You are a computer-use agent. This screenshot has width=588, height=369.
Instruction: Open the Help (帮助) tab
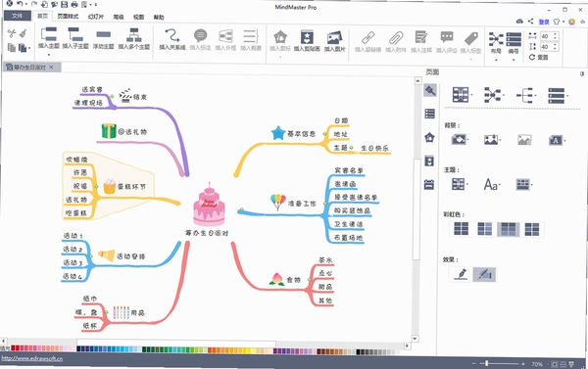(159, 18)
